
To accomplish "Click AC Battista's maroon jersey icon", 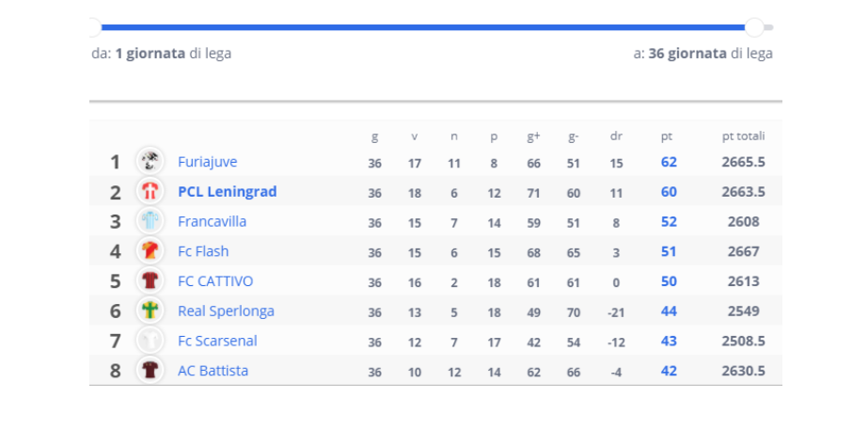I will pos(150,370).
